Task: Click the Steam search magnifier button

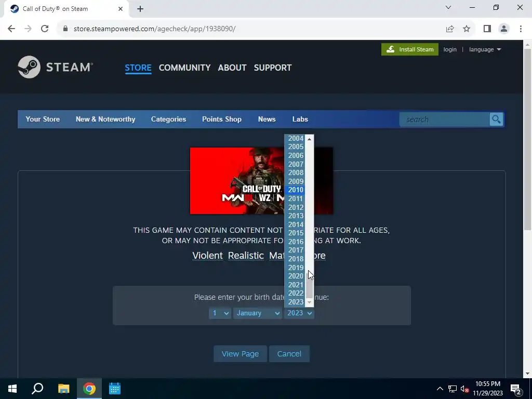Action: (x=496, y=119)
